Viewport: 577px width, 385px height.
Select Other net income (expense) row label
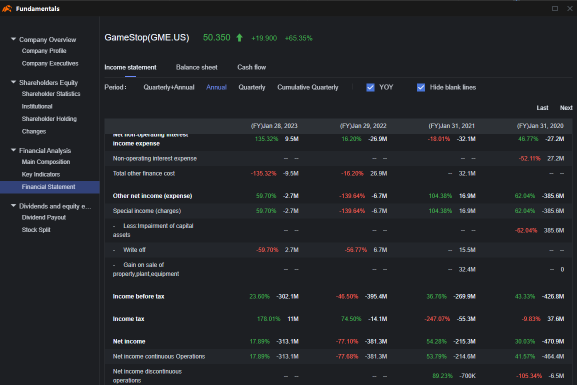[x=152, y=196]
